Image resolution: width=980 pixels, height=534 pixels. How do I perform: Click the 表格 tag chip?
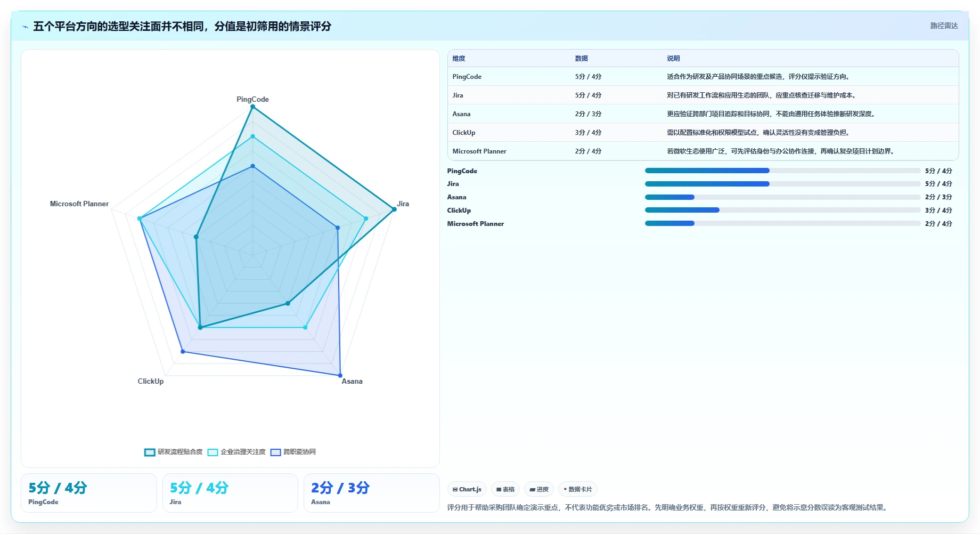(x=505, y=489)
